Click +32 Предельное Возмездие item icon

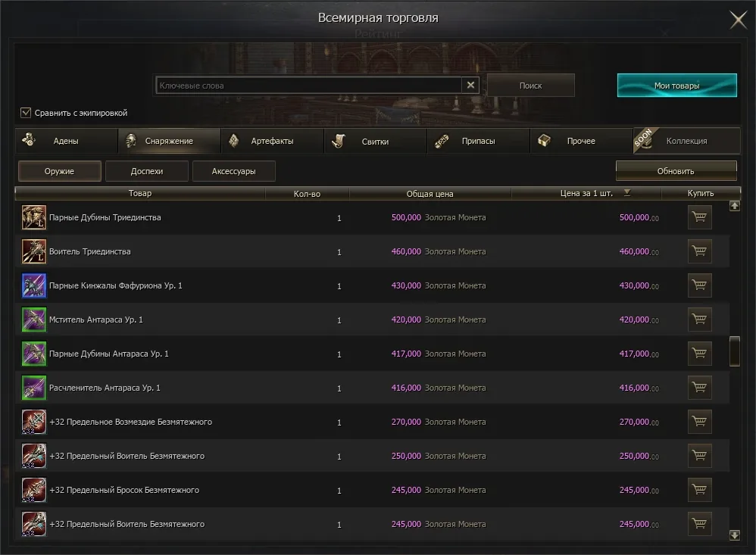point(34,422)
